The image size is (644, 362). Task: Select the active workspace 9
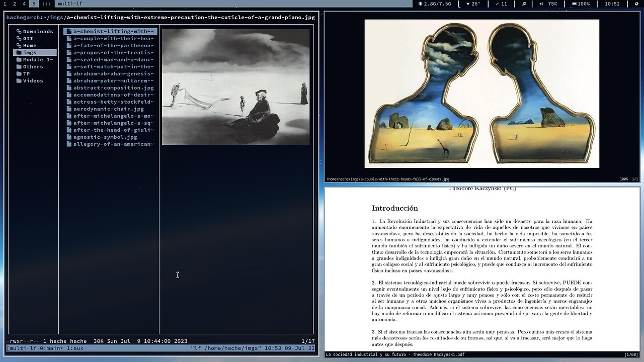coord(34,4)
